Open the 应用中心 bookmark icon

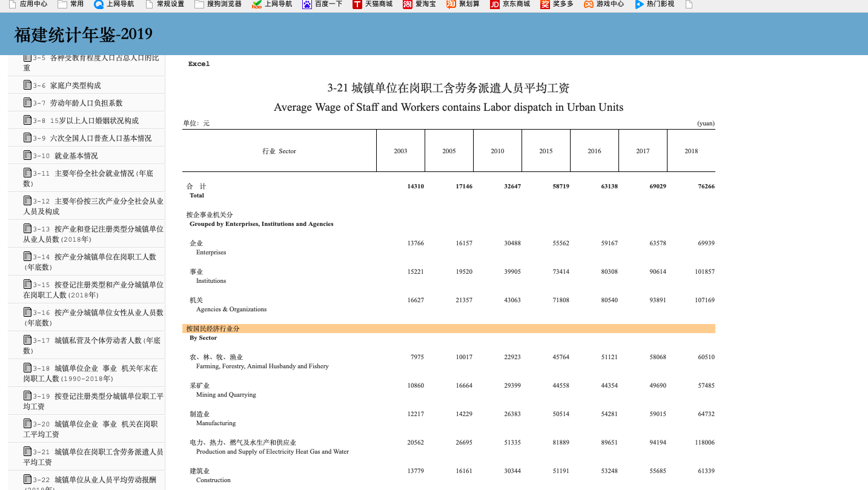click(x=13, y=4)
